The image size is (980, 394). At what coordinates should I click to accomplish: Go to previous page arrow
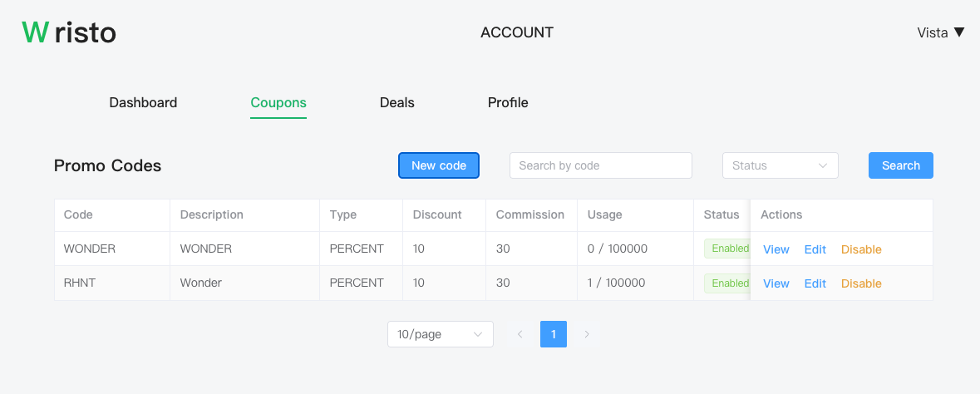tap(520, 334)
